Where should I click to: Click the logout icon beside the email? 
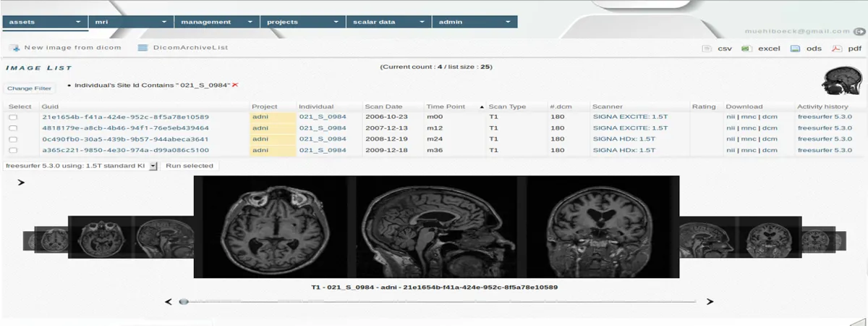[x=859, y=31]
